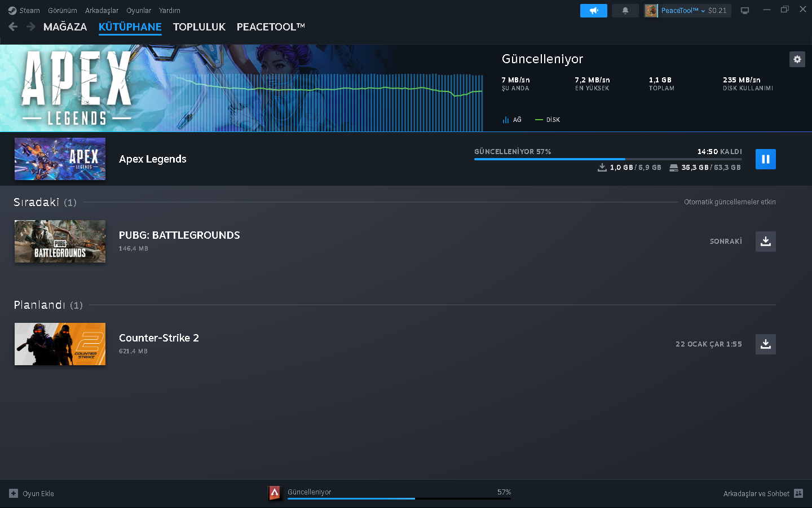Open Arkadaşlar ve Sohbet

pyautogui.click(x=756, y=493)
